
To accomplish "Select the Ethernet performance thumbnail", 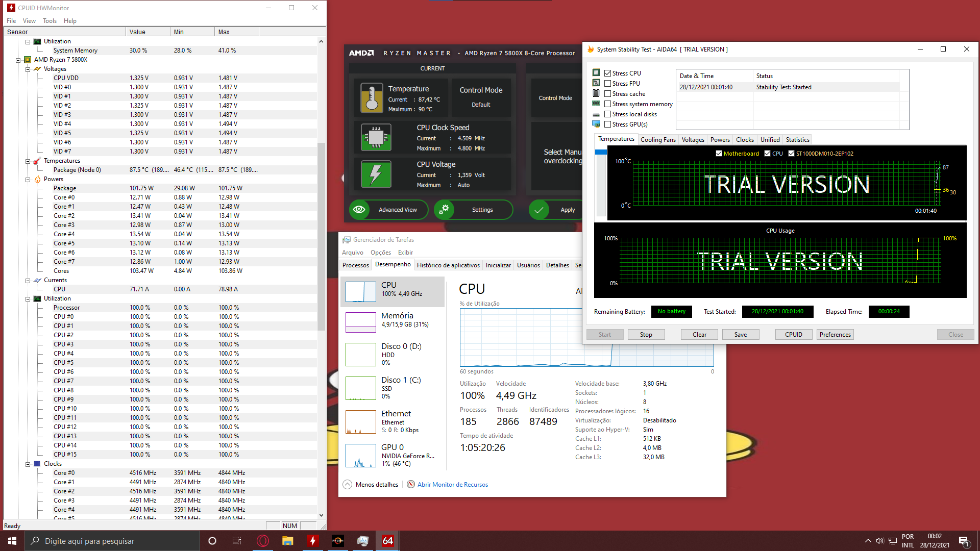I will click(x=361, y=422).
